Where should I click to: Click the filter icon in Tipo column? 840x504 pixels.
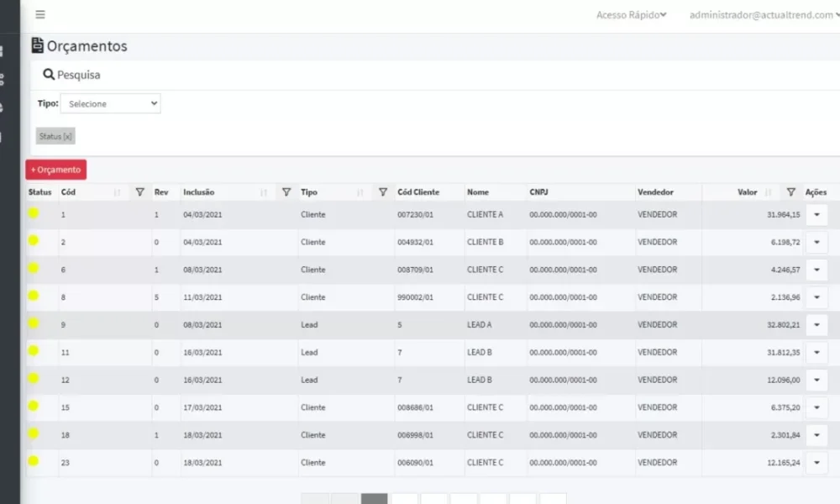coord(383,192)
